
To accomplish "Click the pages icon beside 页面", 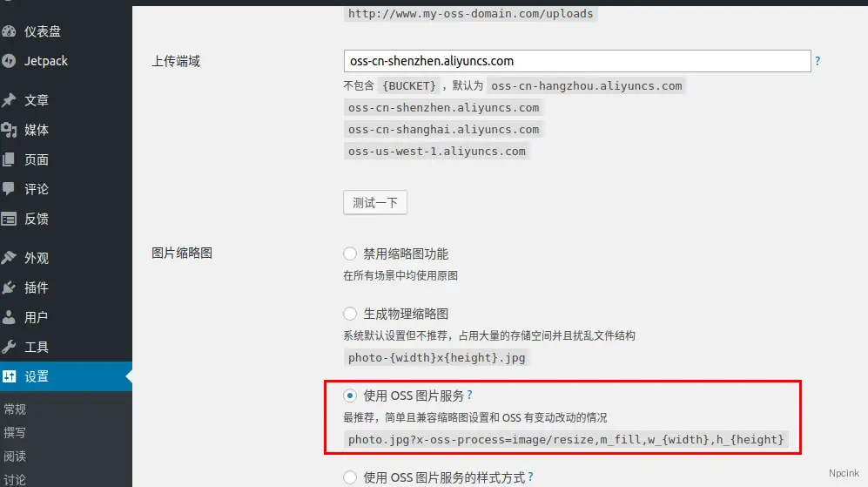I will click(9, 159).
